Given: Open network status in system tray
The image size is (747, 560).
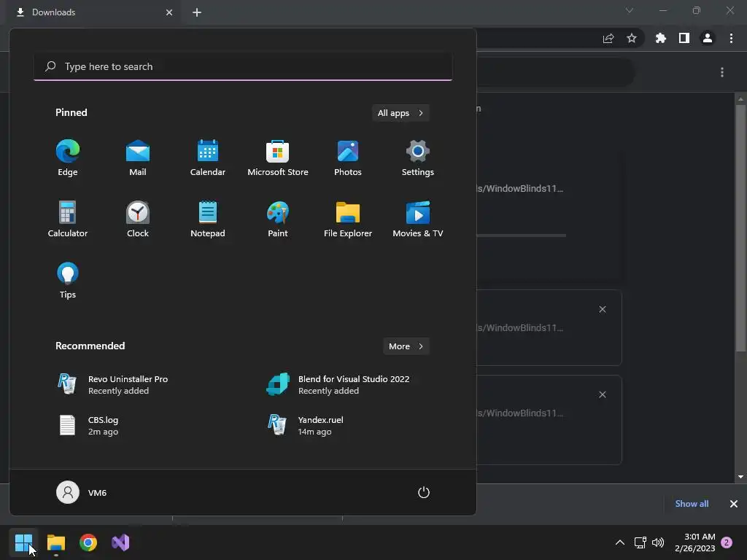Looking at the screenshot, I should coord(640,542).
